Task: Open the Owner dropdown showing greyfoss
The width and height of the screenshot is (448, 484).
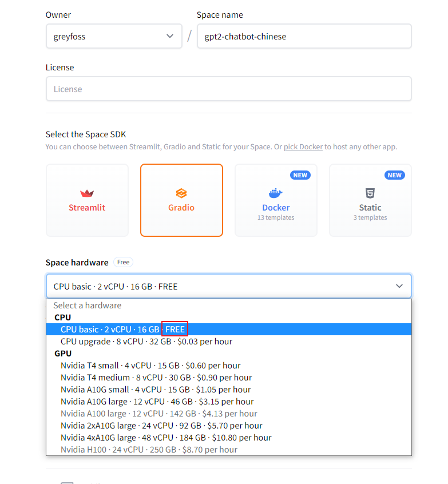Action: coord(114,36)
